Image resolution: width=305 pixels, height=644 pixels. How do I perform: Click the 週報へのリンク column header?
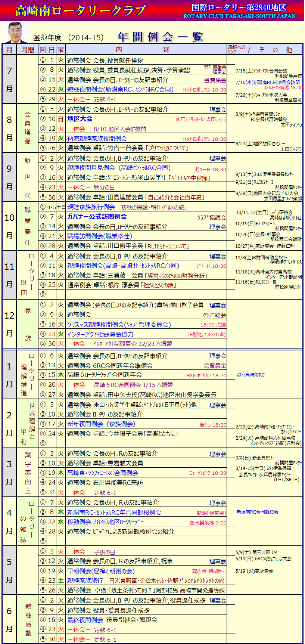pos(236,50)
